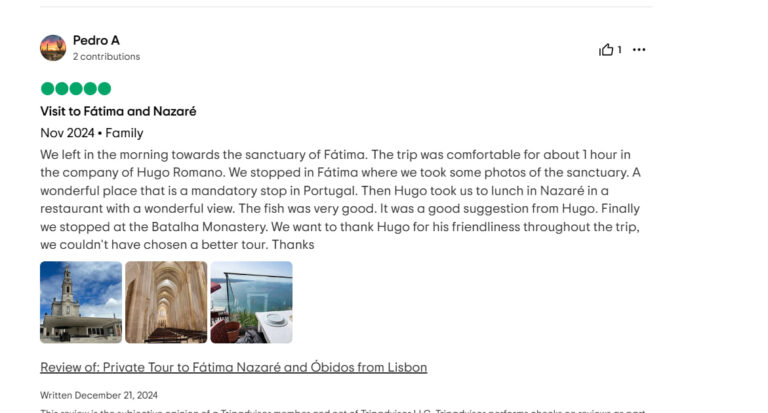Open the restaurant table sea view photo
This screenshot has width=768, height=413.
click(x=251, y=302)
